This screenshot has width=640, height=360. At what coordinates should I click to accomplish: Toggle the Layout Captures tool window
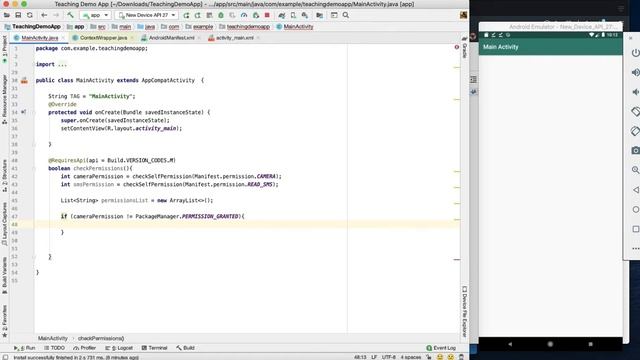[x=4, y=224]
